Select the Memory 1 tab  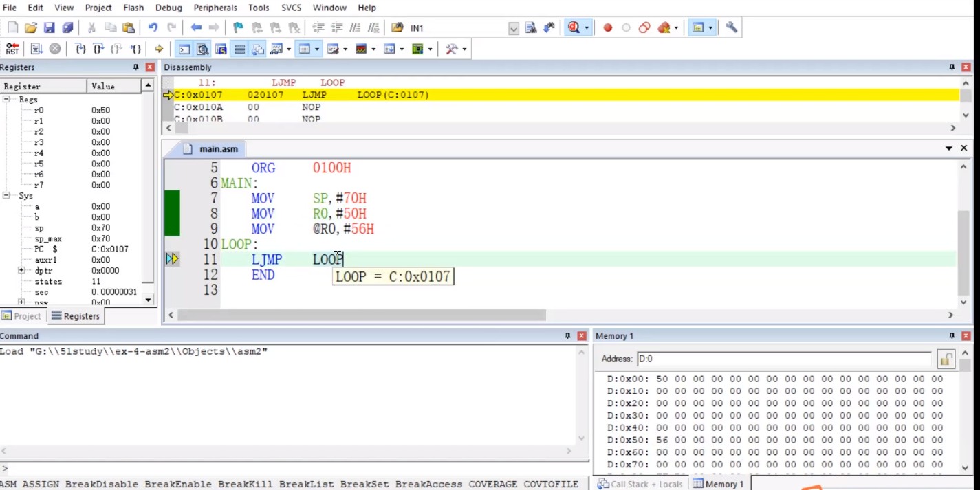coord(719,484)
